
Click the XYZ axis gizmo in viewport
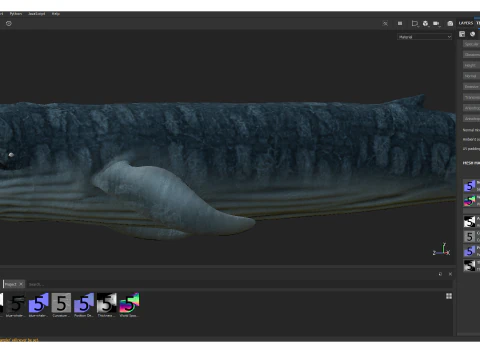click(x=442, y=250)
